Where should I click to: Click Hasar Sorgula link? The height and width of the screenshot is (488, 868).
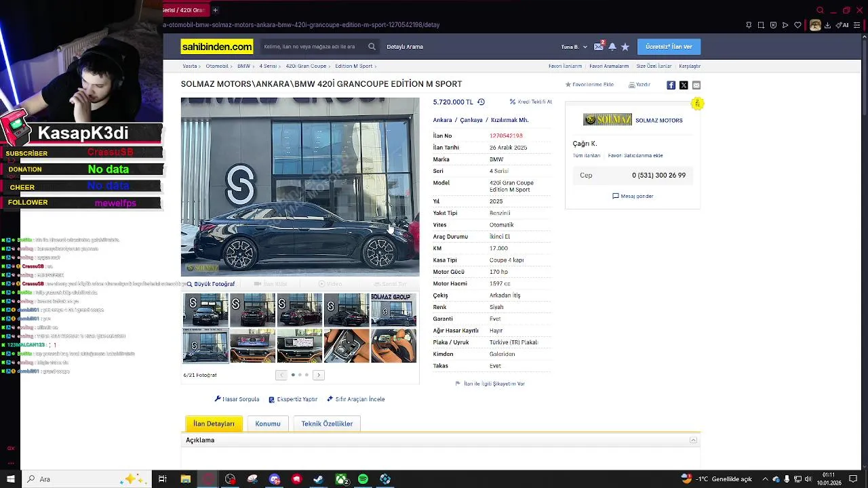pyautogui.click(x=237, y=399)
